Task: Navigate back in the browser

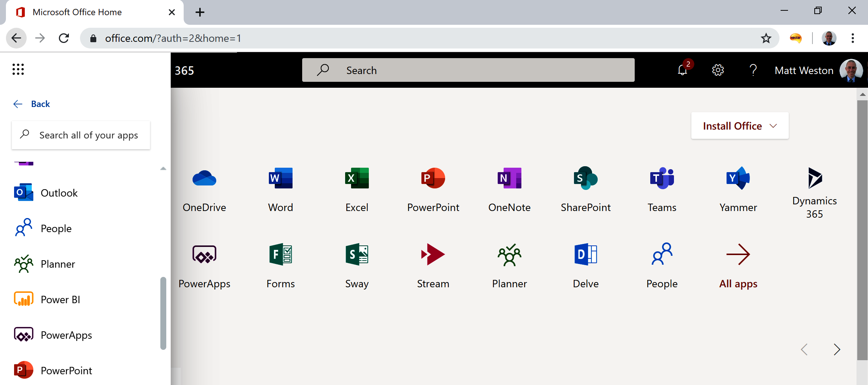Action: [16, 38]
